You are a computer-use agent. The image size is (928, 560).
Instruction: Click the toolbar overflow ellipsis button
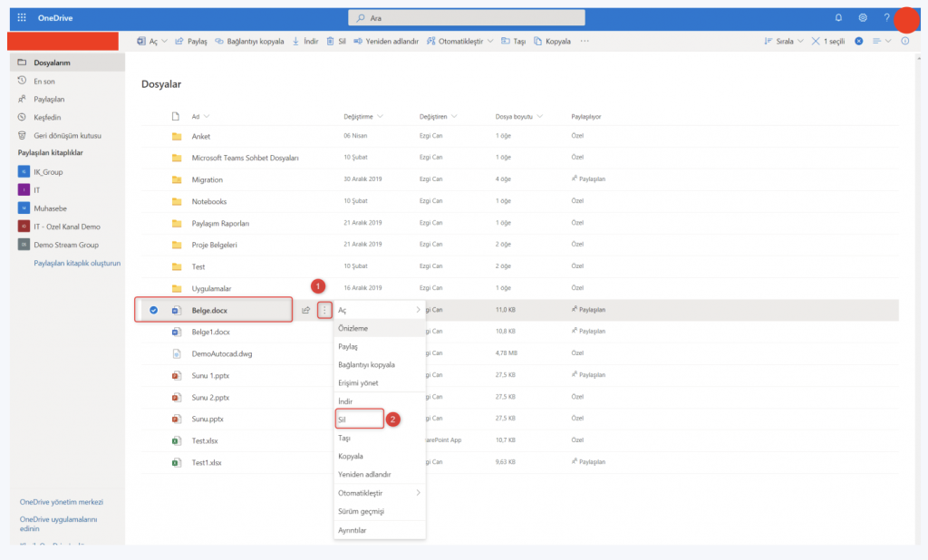[x=585, y=41]
